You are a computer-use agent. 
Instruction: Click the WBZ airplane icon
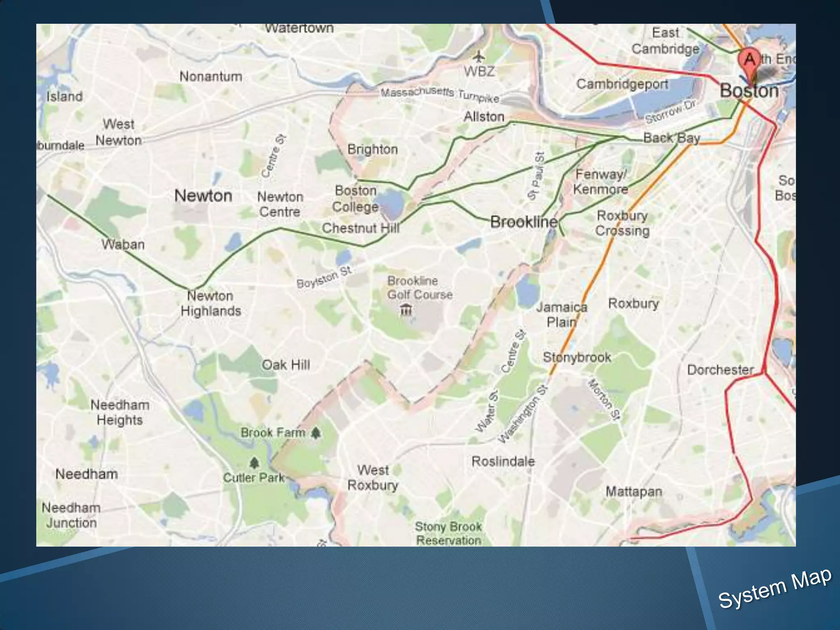(478, 56)
